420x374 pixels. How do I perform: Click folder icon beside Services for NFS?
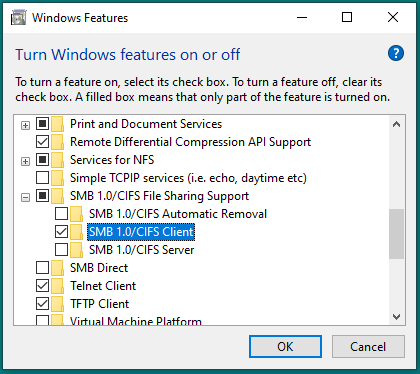tap(58, 160)
